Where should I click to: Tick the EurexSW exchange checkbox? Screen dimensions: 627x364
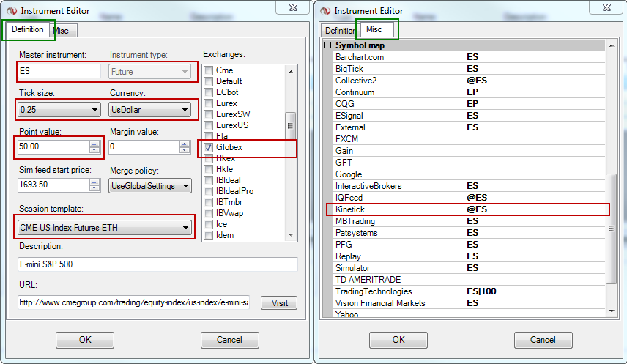click(x=208, y=114)
